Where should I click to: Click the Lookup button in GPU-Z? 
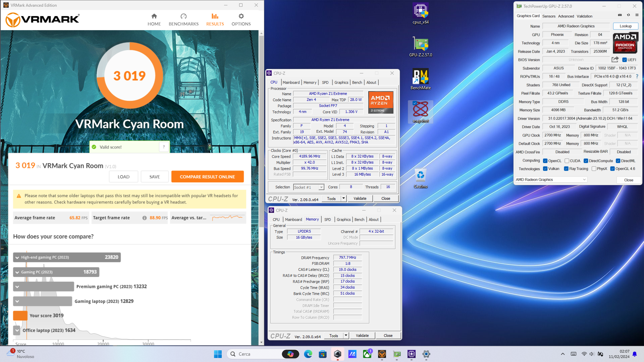[x=626, y=26]
